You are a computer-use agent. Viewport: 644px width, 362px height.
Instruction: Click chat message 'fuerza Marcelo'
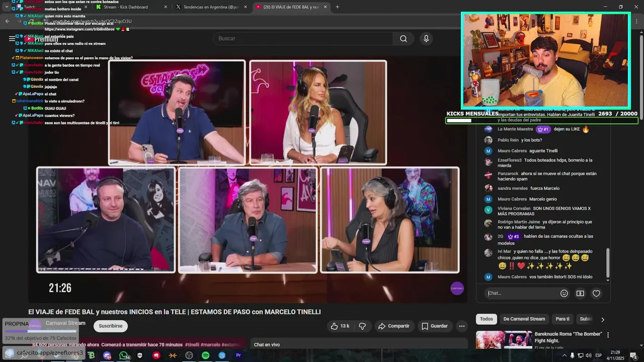pos(545,189)
